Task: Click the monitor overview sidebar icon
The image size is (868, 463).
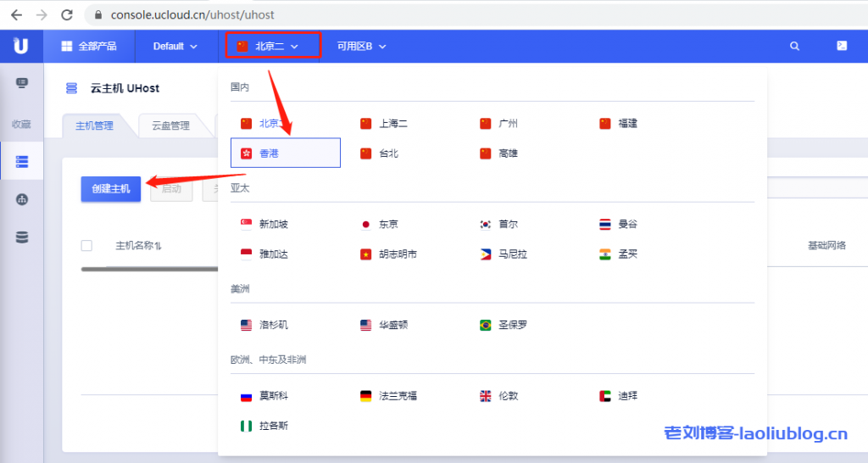Action: 22,83
